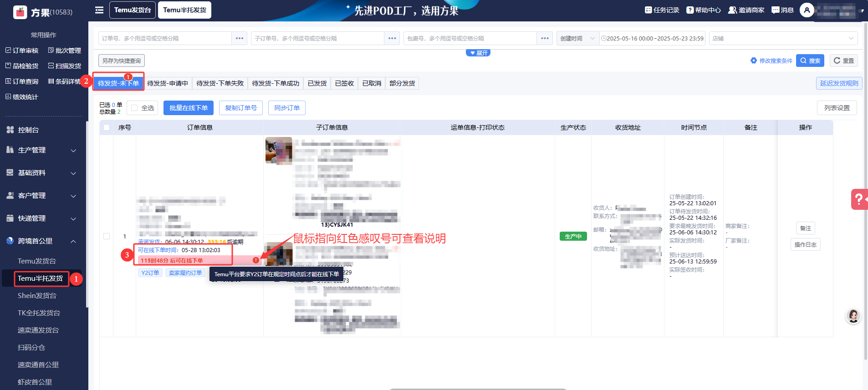Click the 复制订单号 button
Screen dimensions: 868x390
pos(241,108)
